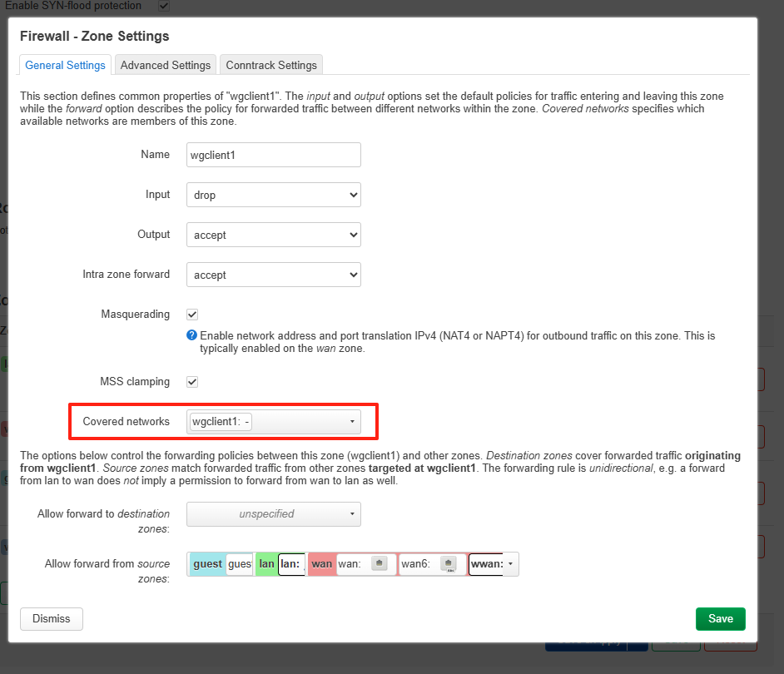Select the red wan zone badge

[321, 564]
